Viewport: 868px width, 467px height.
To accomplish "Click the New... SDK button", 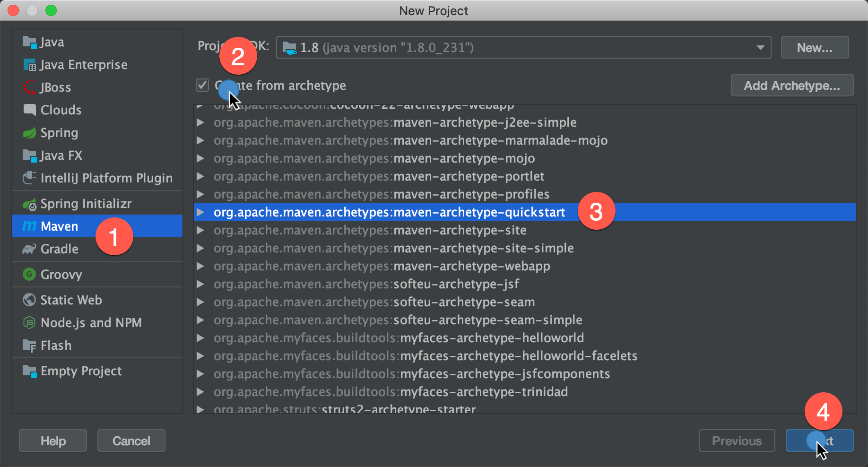I will point(815,47).
